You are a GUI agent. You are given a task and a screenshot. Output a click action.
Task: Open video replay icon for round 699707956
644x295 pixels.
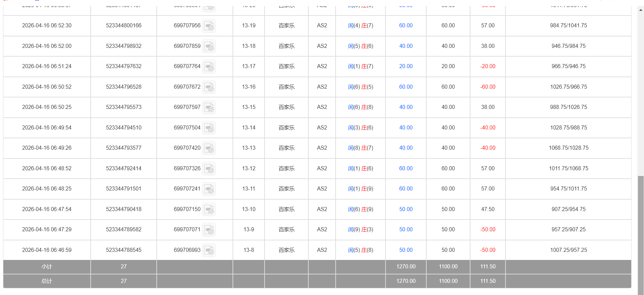click(209, 26)
